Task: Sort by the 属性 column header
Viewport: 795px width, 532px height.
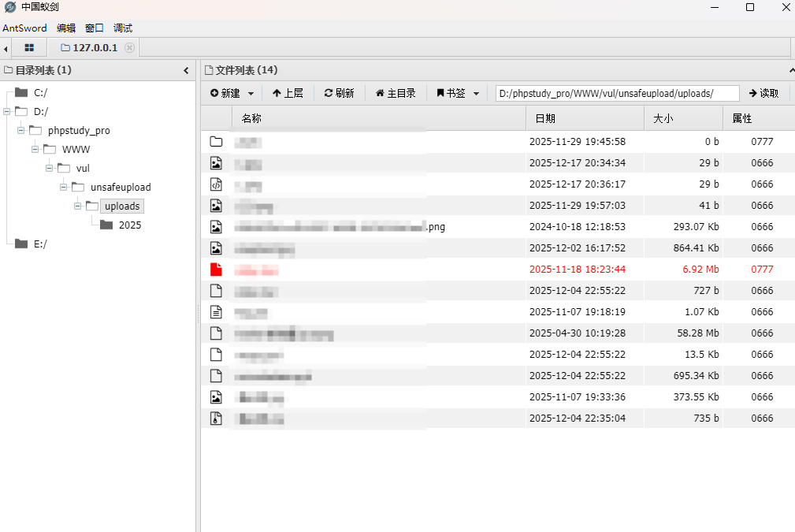Action: click(x=759, y=118)
